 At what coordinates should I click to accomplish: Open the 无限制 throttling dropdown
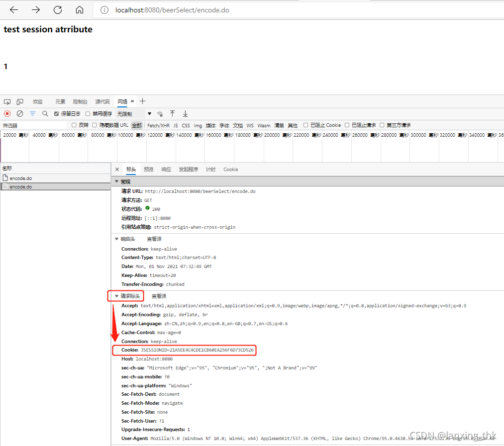tap(134, 114)
